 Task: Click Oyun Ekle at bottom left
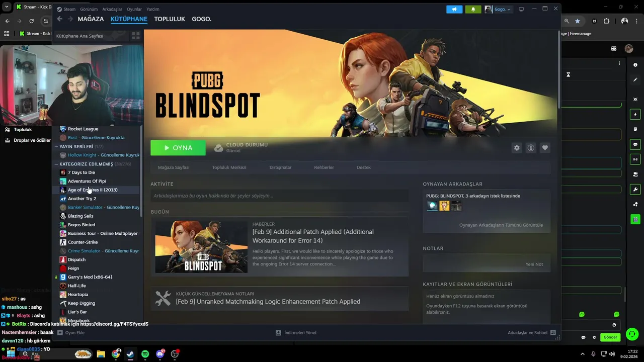click(71, 333)
